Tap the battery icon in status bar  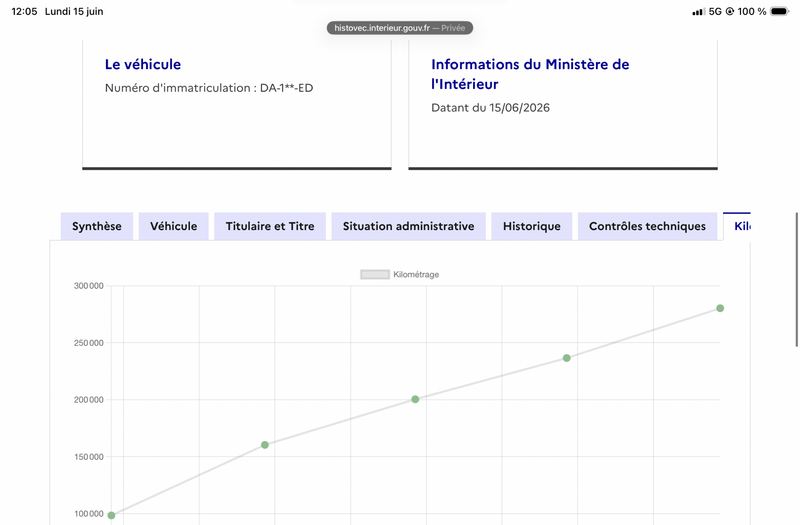pyautogui.click(x=780, y=11)
